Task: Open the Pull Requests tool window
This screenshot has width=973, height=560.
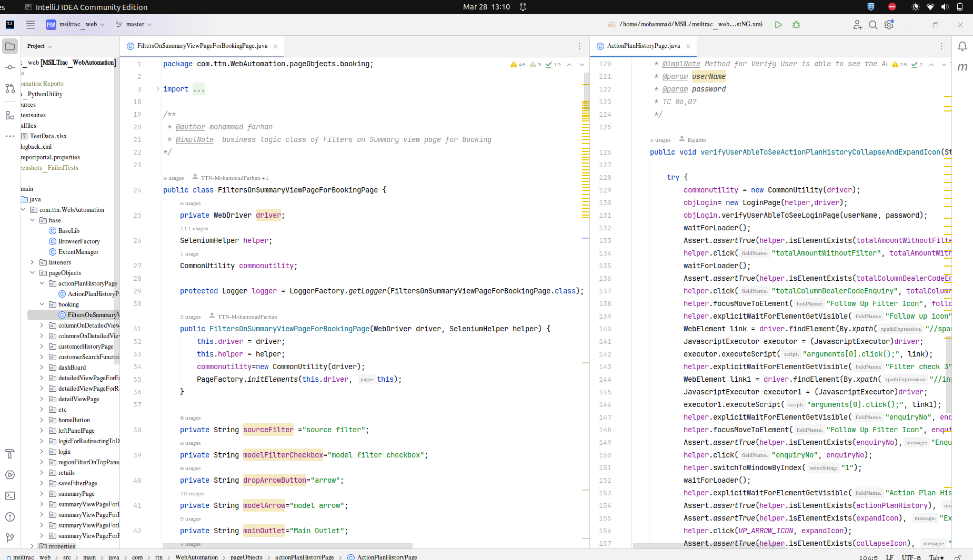Action: point(10,88)
